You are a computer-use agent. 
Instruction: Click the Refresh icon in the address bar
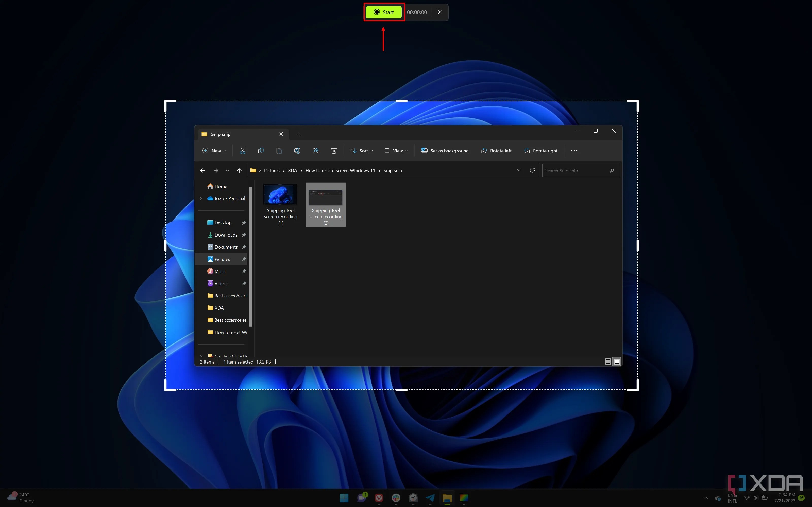(x=533, y=170)
